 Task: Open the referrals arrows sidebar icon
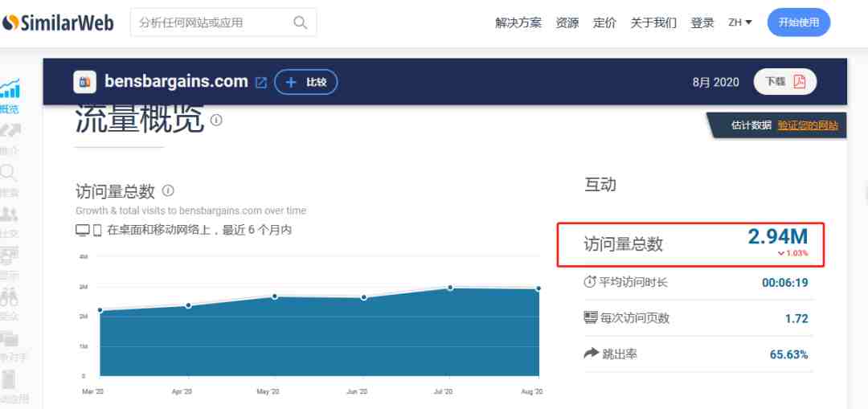click(10, 132)
